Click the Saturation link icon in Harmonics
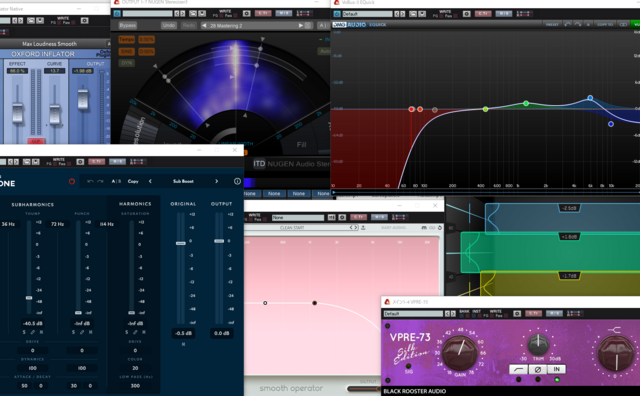 click(135, 332)
